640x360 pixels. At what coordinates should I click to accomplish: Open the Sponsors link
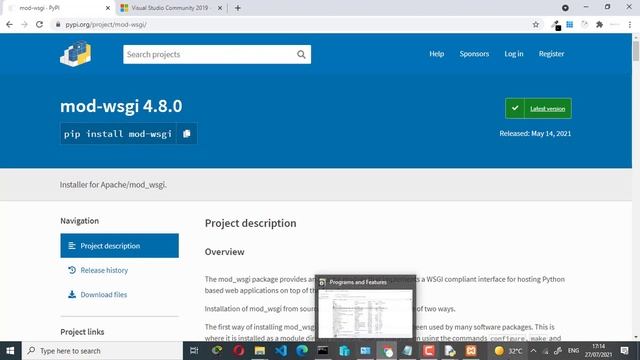point(474,53)
